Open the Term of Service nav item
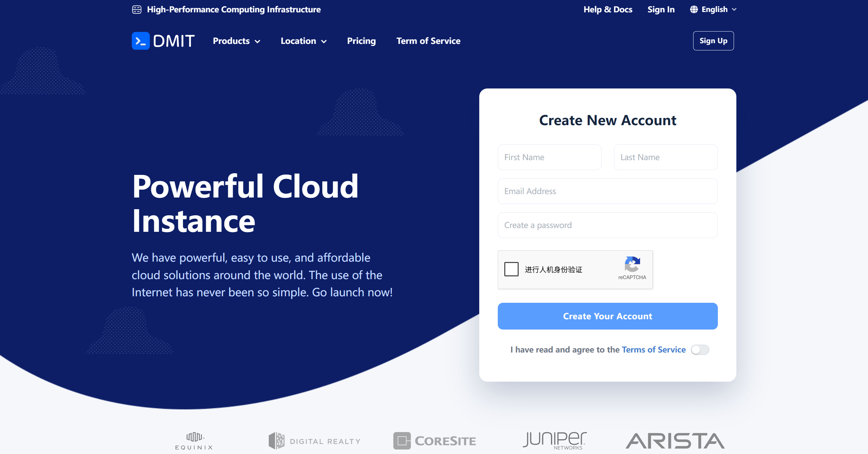Viewport: 868px width, 454px height. click(x=429, y=41)
